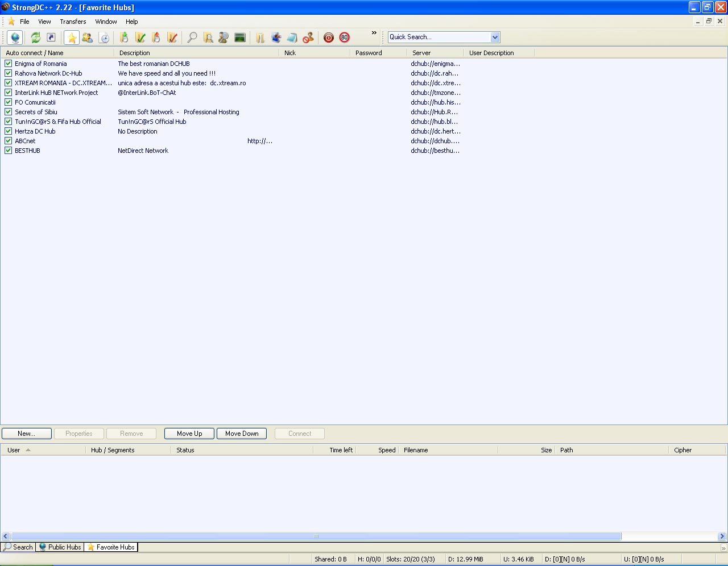The height and width of the screenshot is (566, 728).
Task: Open Favorite Users toolbar icon
Action: coord(87,38)
